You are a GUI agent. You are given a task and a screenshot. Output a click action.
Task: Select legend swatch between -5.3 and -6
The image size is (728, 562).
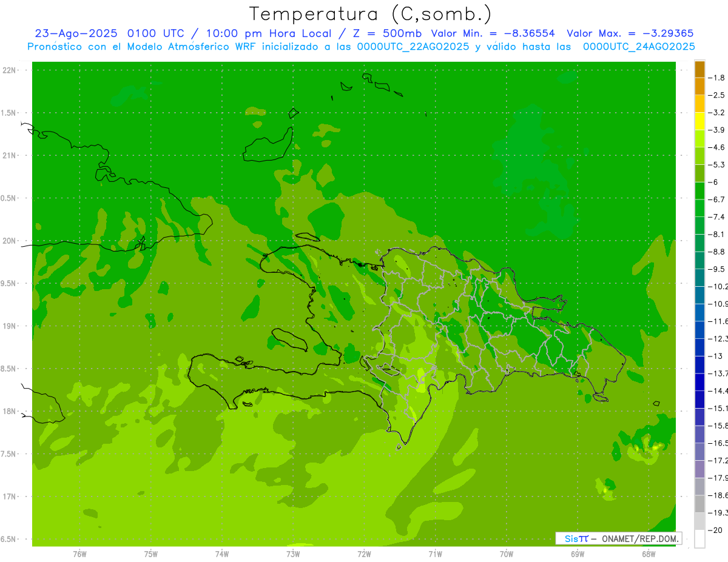pos(699,173)
